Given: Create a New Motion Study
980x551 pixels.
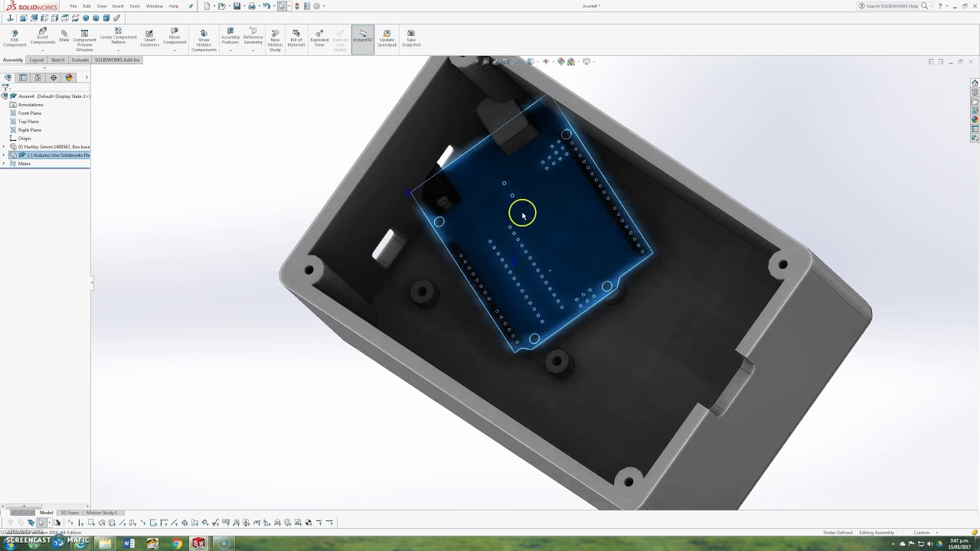Looking at the screenshot, I should coord(275,40).
